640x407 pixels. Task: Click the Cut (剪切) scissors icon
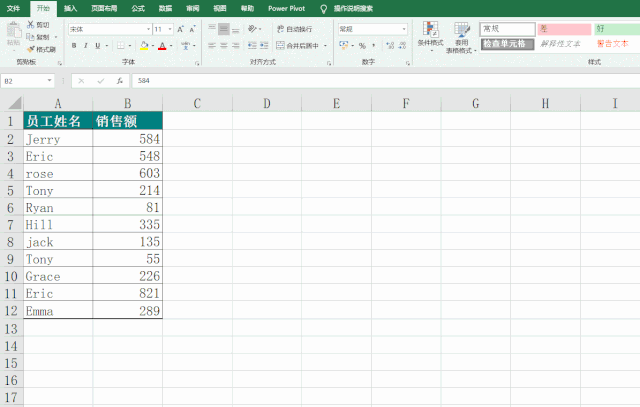click(x=29, y=25)
